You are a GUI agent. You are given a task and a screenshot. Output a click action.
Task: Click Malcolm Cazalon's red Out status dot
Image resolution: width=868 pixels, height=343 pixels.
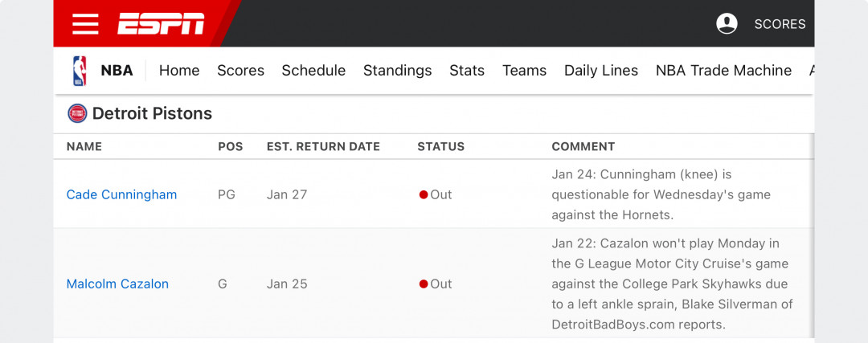click(424, 284)
